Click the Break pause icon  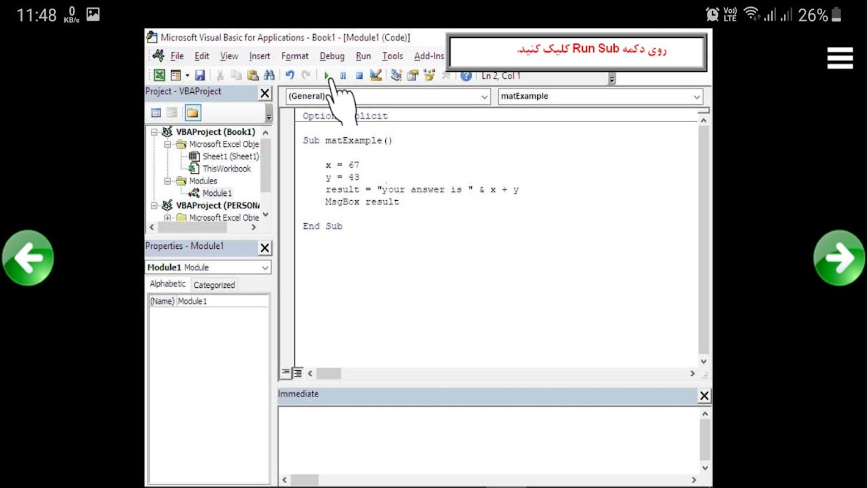[343, 76]
